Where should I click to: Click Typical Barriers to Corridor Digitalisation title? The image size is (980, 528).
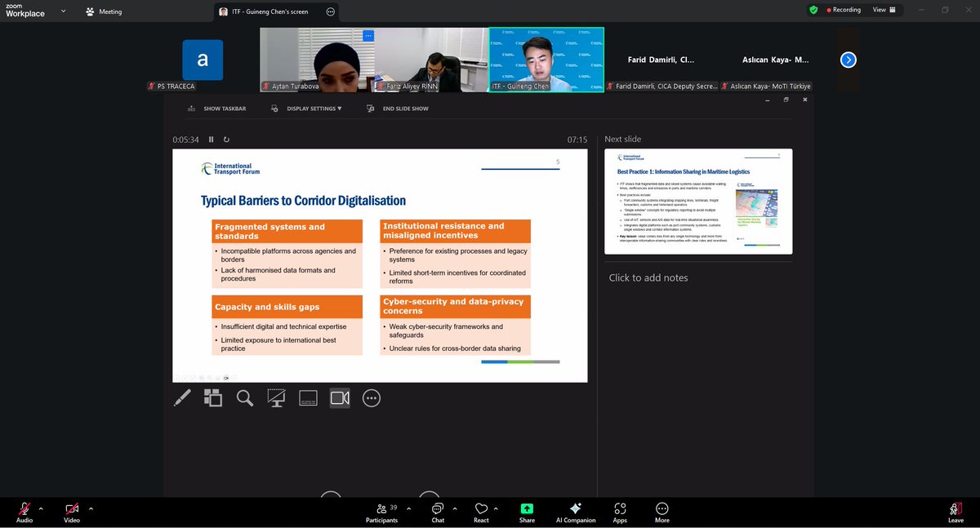click(303, 201)
